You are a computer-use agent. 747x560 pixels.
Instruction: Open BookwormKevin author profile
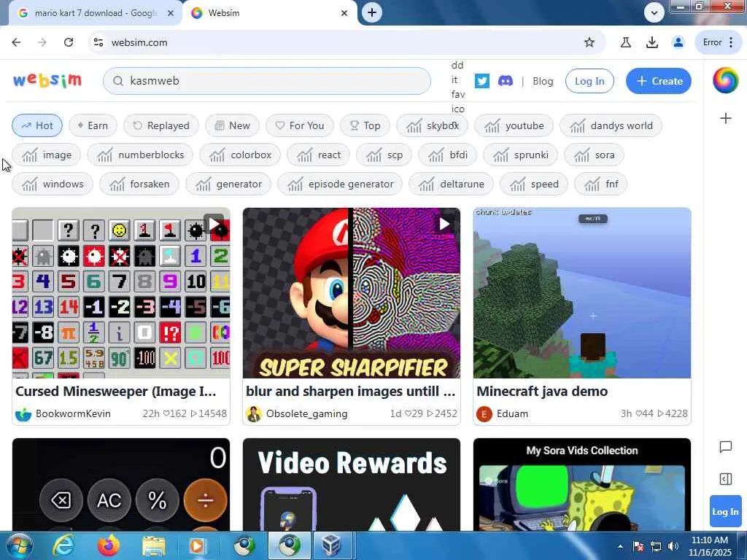pos(63,414)
